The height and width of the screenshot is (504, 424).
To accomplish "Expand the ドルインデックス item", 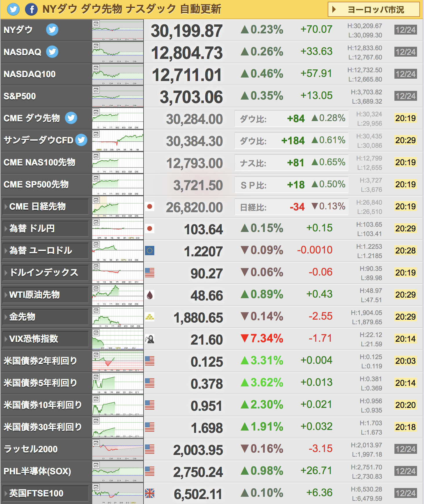I will (45, 273).
